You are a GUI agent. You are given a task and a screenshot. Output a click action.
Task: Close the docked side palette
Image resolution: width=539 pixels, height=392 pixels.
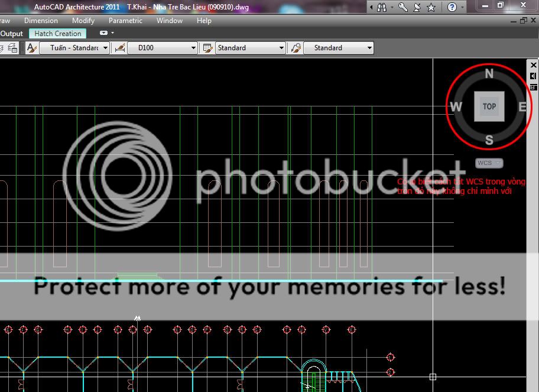[534, 65]
